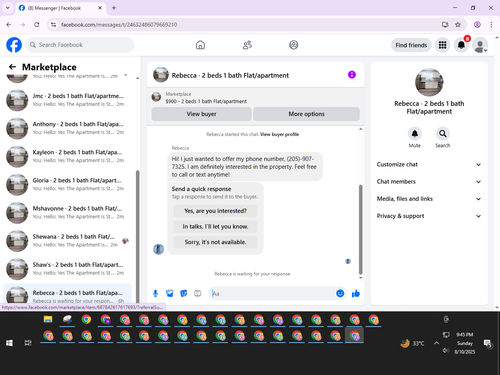Show hidden system tray icons
This screenshot has height=375, width=500.
pyautogui.click(x=436, y=343)
